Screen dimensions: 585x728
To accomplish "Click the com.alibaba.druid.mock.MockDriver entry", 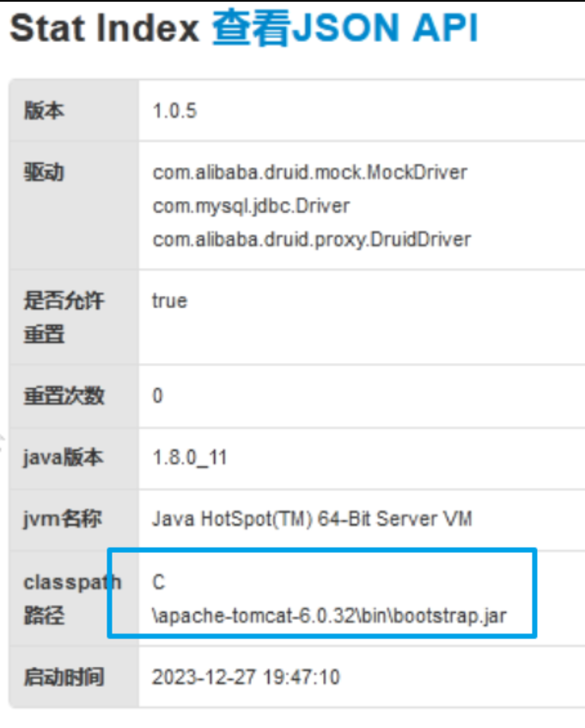I will coord(310,173).
